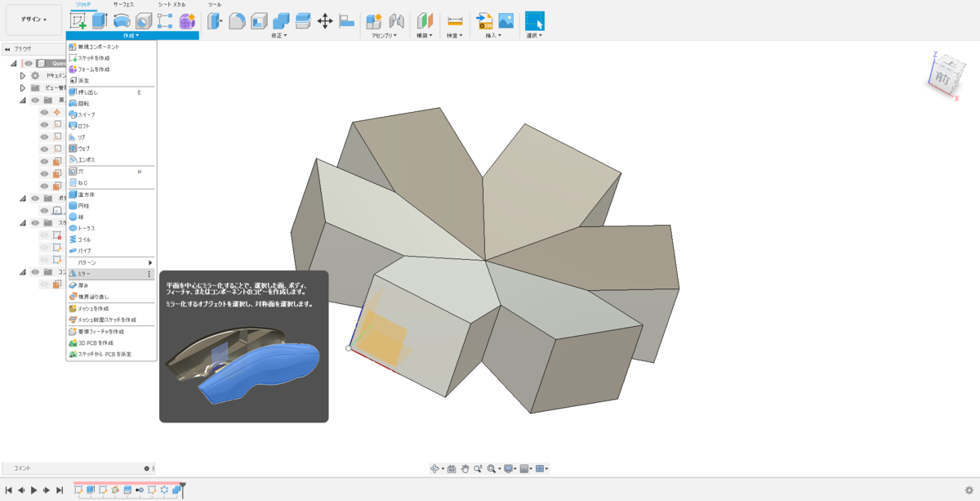Click the Create Form purple icon

point(187,21)
